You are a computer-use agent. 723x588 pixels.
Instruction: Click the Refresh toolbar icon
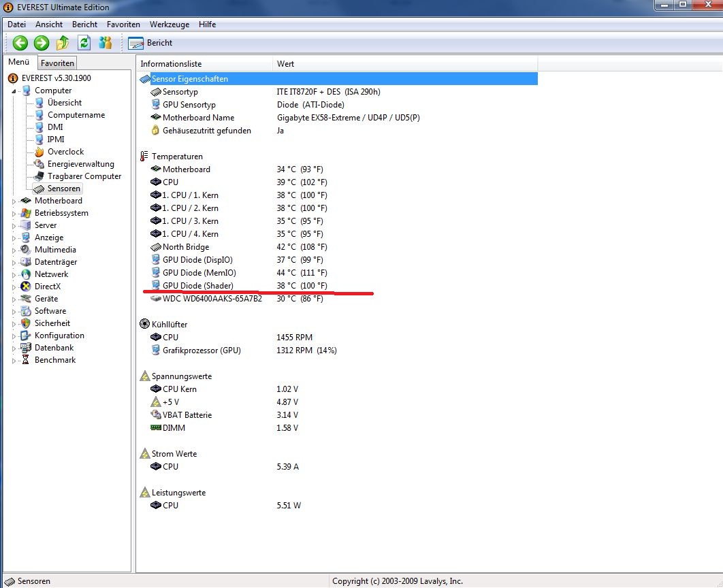pos(84,43)
